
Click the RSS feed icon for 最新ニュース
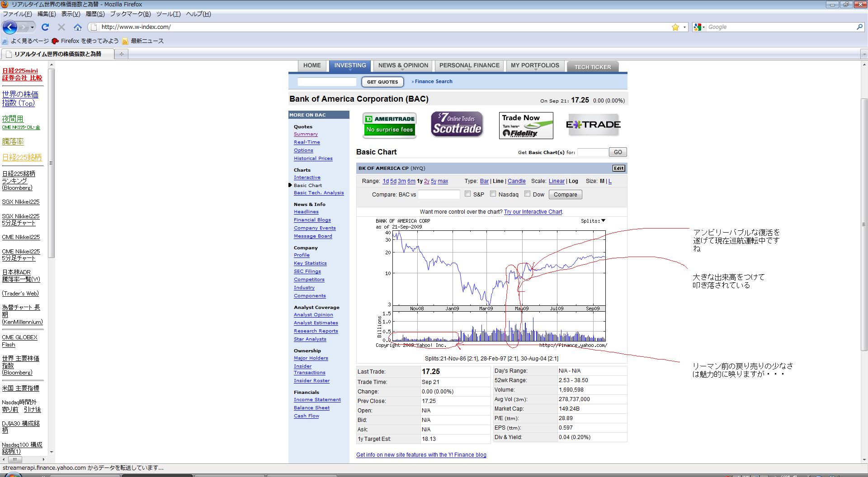click(125, 41)
